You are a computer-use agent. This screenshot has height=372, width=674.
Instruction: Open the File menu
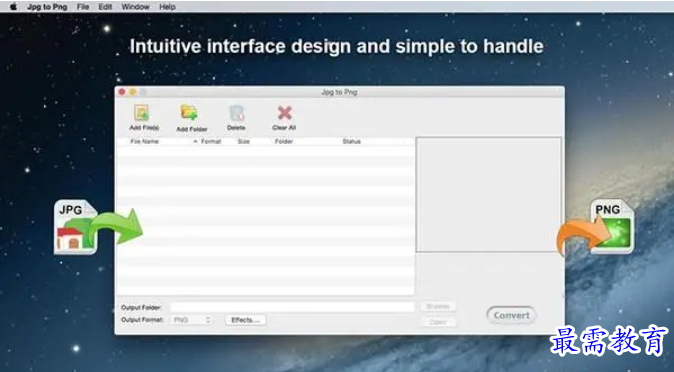(x=83, y=7)
